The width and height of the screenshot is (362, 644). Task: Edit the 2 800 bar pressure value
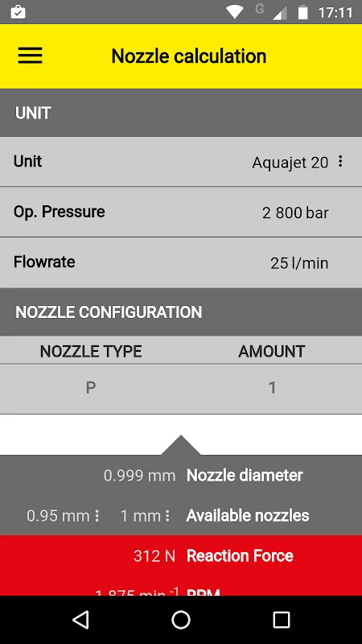[295, 213]
